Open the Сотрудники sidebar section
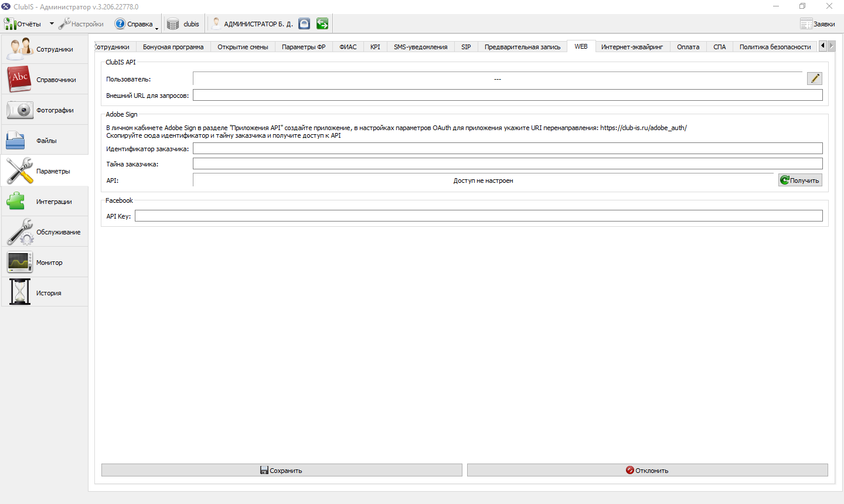Image resolution: width=844 pixels, height=504 pixels. point(45,49)
